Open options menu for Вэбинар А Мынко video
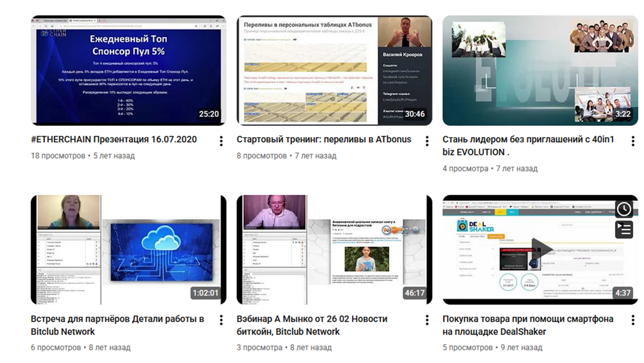This screenshot has height=363, width=644. 427,320
